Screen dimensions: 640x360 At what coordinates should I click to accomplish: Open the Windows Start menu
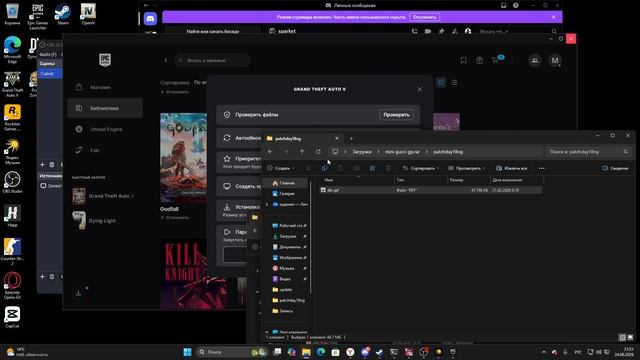187,352
